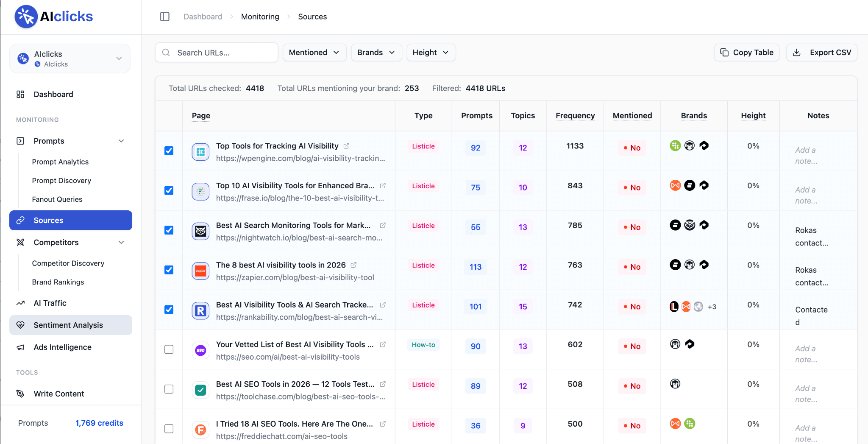Click the Search URLs input field
Image resolution: width=868 pixels, height=444 pixels.
point(217,53)
